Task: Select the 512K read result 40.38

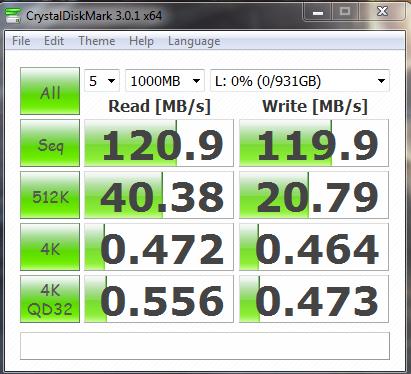Action: point(159,195)
